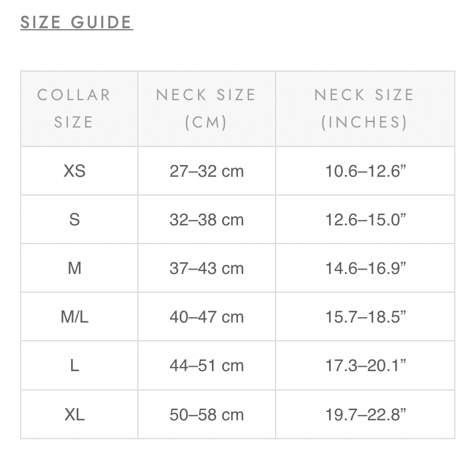Select the 50–58 cm cell
This screenshot has width=476, height=458.
tap(206, 415)
